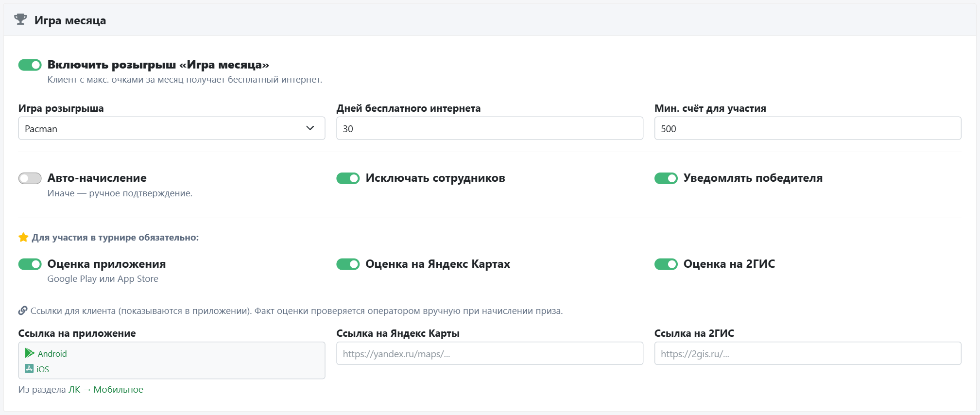Click the hint Иначе — ручное подтверждение
Viewport: 980px width, 415px height.
[120, 193]
